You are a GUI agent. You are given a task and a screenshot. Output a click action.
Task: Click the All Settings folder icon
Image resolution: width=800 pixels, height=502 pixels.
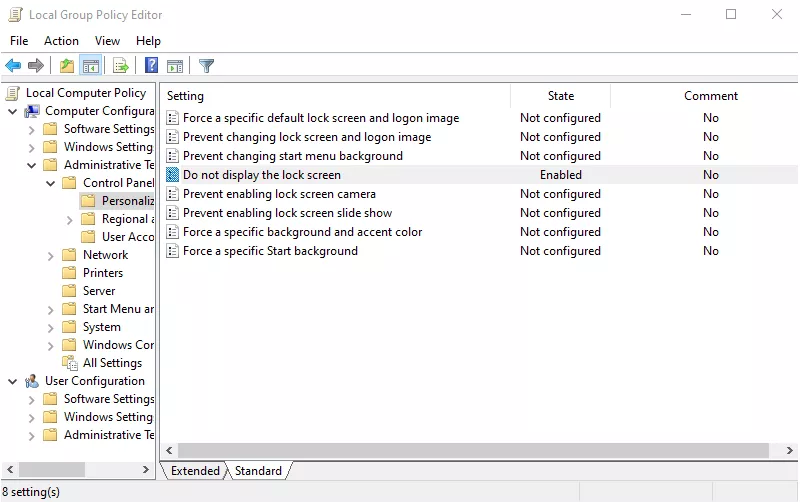69,363
